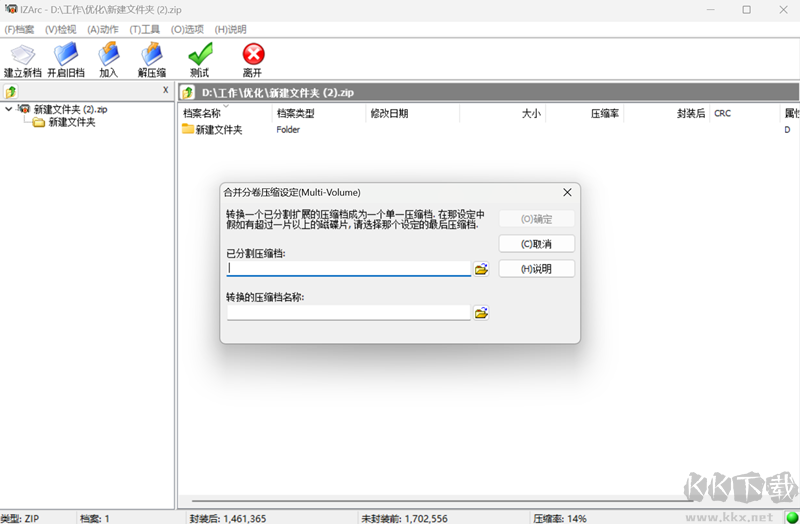Click the 加入 (Add) toolbar icon
Screen dimensions: 800x524
click(x=108, y=60)
